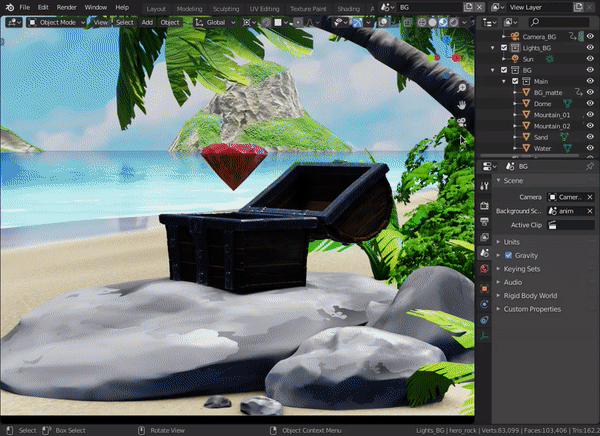600x436 pixels.
Task: Open the Object Mode dropdown
Action: pos(56,23)
